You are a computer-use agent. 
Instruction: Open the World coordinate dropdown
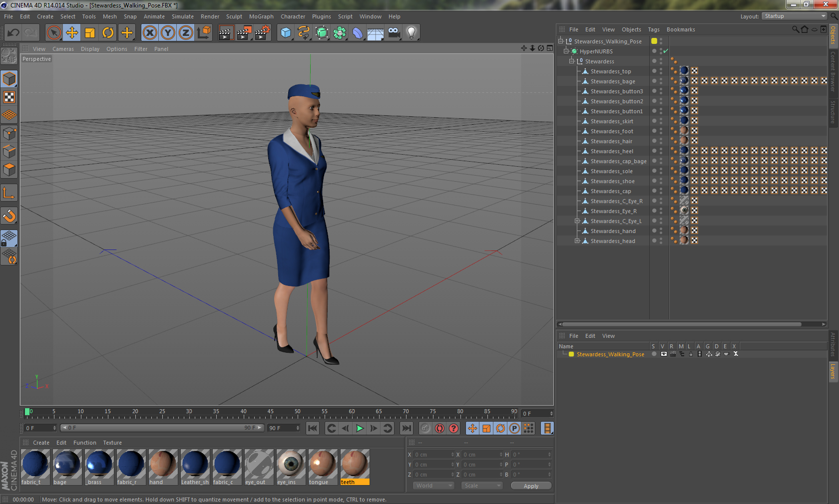click(x=433, y=486)
